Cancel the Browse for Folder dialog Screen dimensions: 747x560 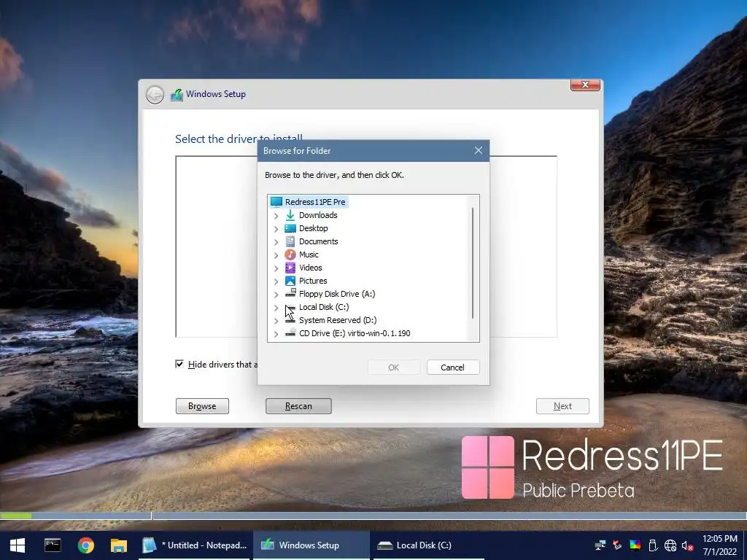coord(452,367)
